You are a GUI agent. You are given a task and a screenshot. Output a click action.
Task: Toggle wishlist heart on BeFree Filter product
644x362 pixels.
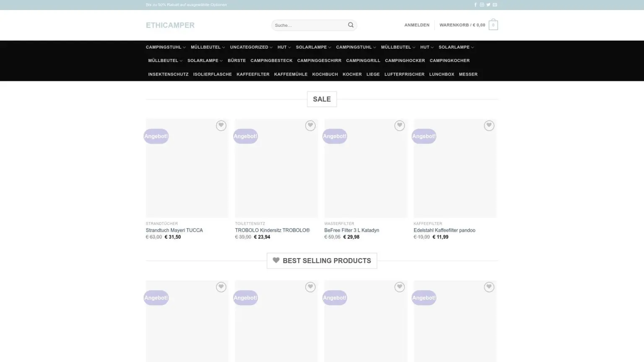coord(400,126)
